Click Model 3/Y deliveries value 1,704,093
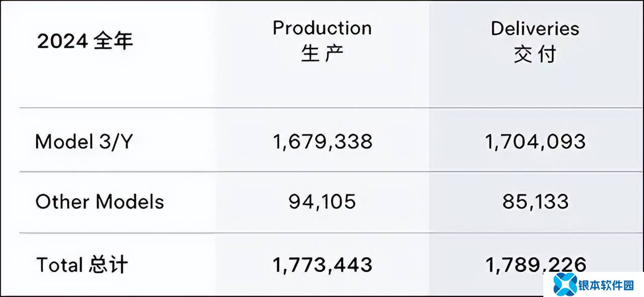This screenshot has width=644, height=297. (535, 142)
